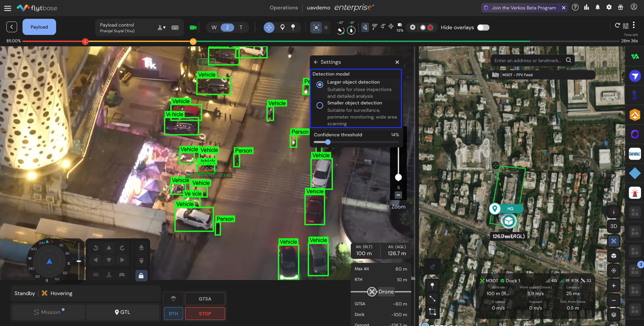The width and height of the screenshot is (644, 326).
Task: Click the battery timeline DS marker
Action: tap(193, 42)
